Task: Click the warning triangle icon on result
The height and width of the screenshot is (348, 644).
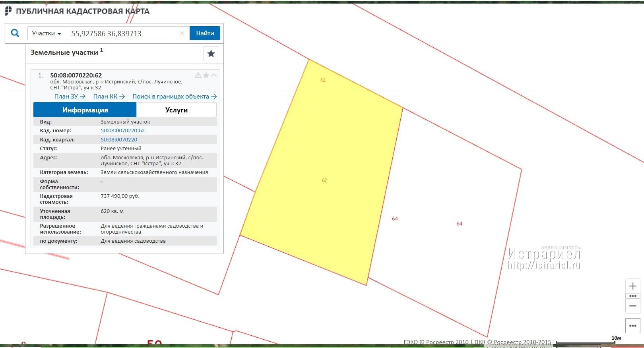Action: coord(198,75)
